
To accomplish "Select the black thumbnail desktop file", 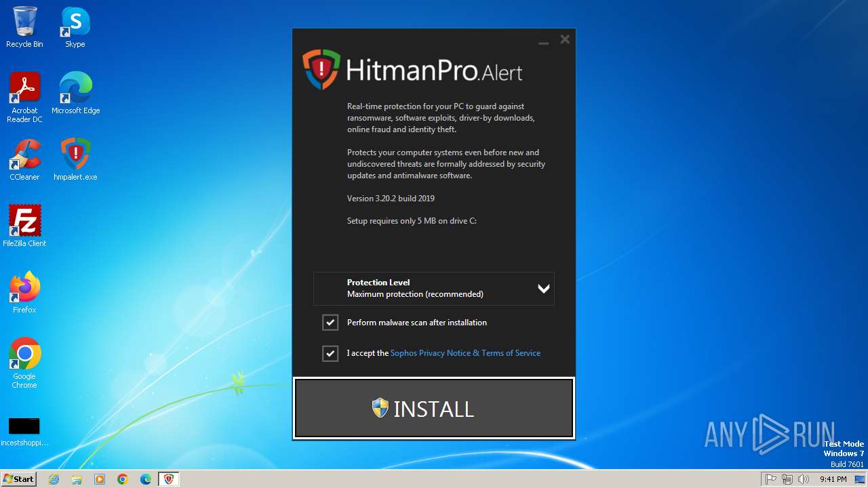I will (24, 432).
